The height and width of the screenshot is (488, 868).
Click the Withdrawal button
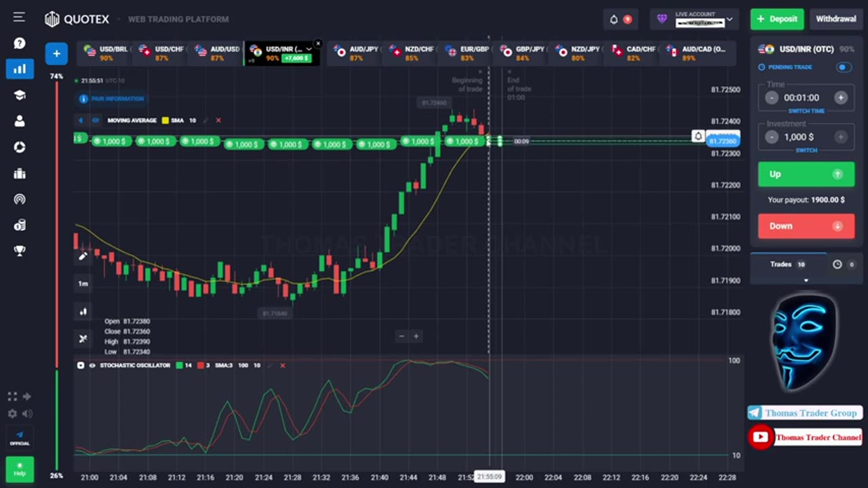point(835,19)
